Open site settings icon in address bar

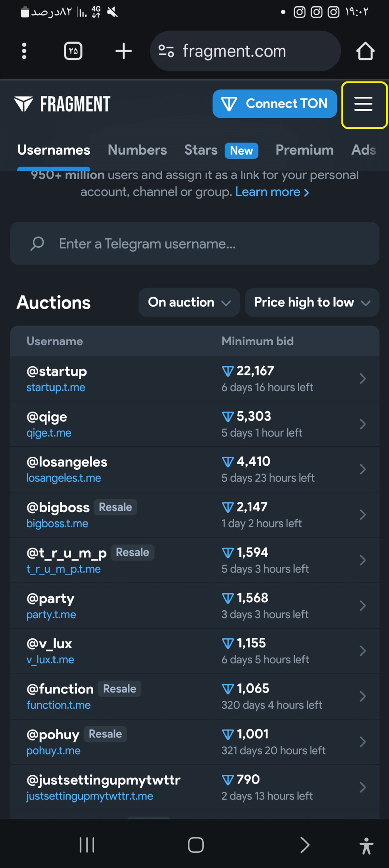166,51
